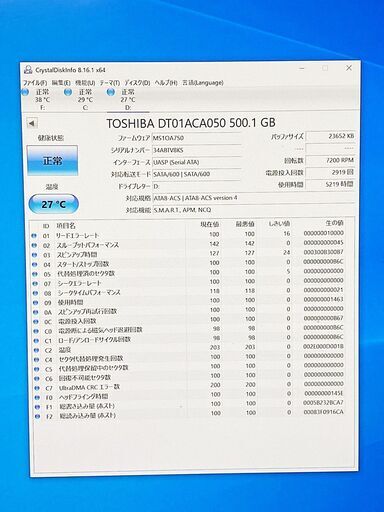The height and width of the screenshot is (512, 384).
Task: Select the 09 使用時間 attribute row
Action: 189,302
